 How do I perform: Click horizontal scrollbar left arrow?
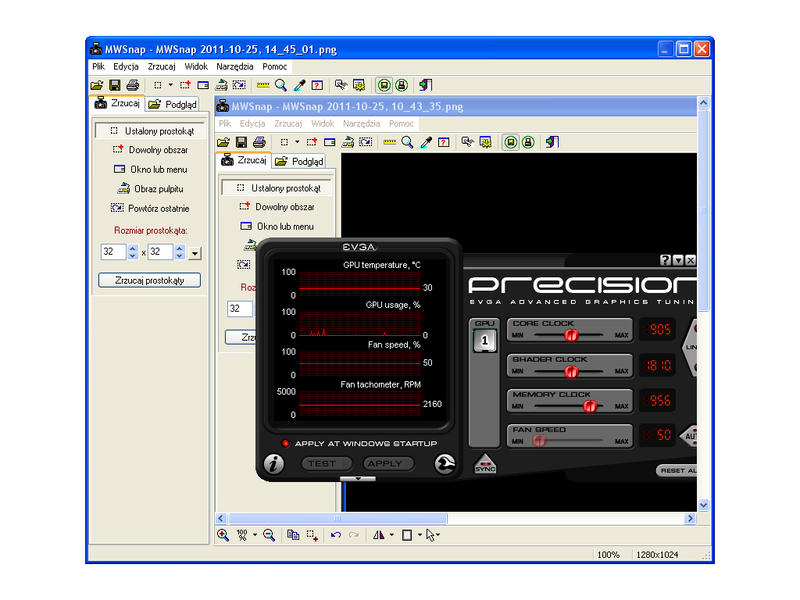click(x=221, y=518)
